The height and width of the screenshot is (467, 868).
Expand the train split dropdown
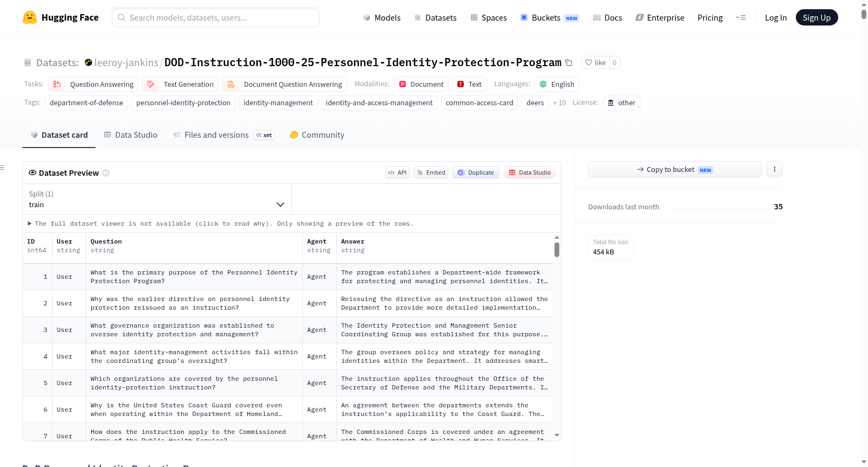pyautogui.click(x=157, y=199)
